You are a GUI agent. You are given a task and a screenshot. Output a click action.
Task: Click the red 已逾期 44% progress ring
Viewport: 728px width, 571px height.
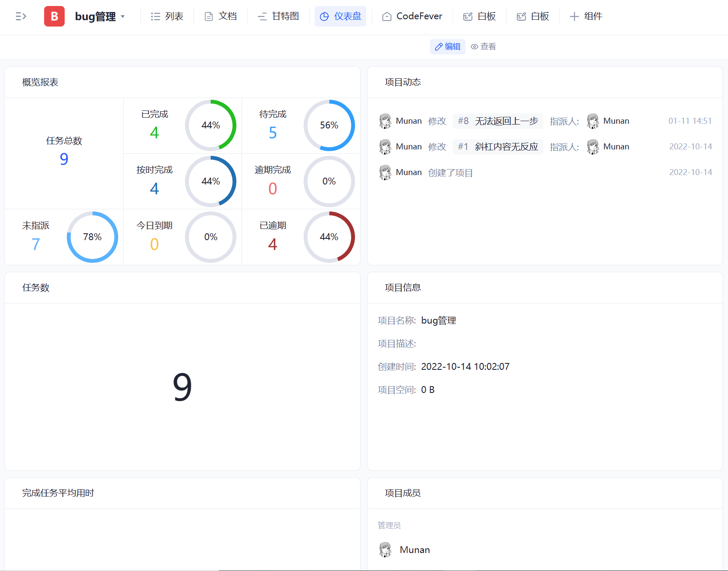[x=329, y=237]
